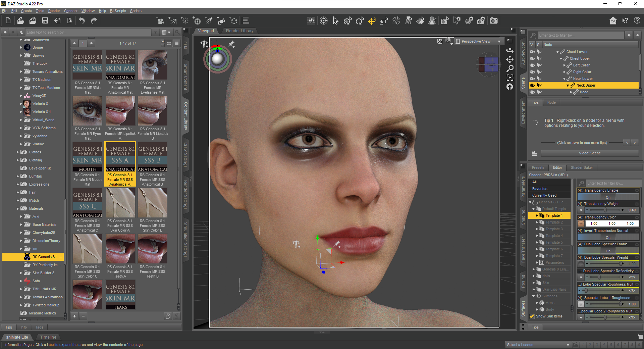Toggle the Show Sub Items checkbox

532,316
